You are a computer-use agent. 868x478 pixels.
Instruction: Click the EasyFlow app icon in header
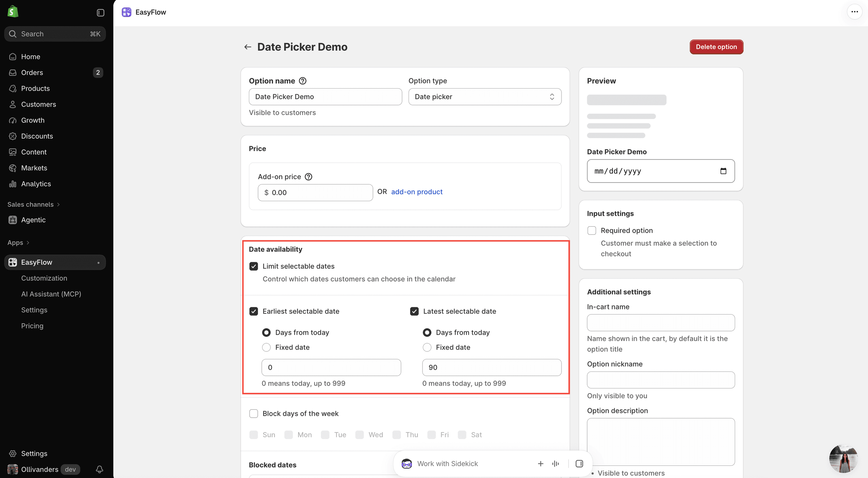coord(126,12)
